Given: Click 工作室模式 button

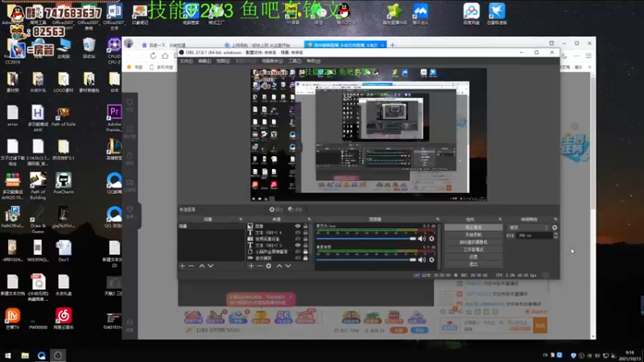Looking at the screenshot, I should click(x=473, y=249).
